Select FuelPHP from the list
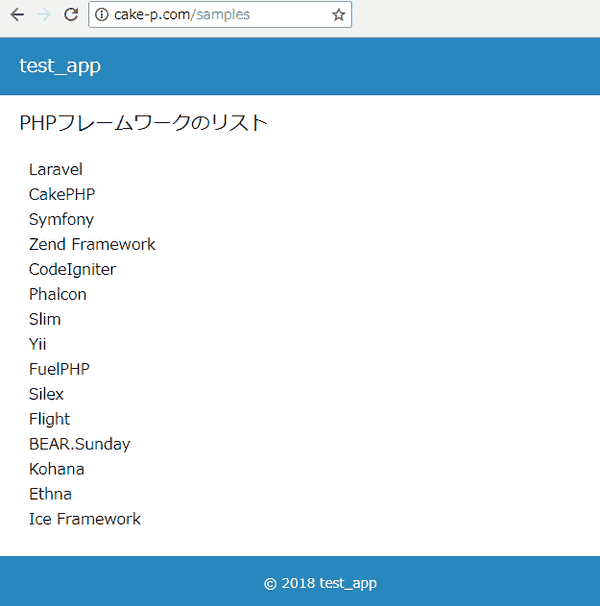 click(x=59, y=369)
